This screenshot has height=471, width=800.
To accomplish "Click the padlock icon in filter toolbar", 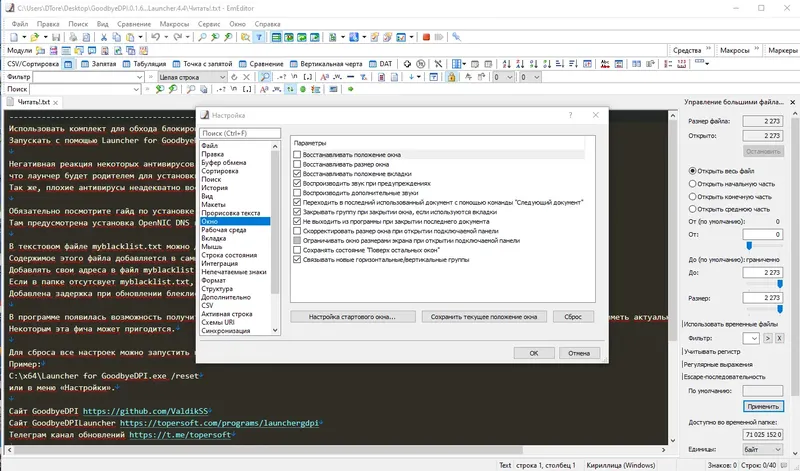I will pyautogui.click(x=452, y=77).
